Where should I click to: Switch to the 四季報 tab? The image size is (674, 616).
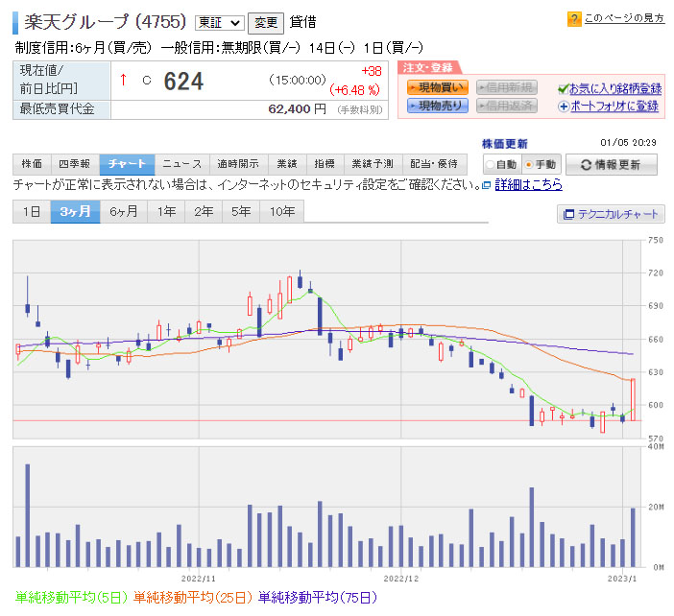pos(75,164)
